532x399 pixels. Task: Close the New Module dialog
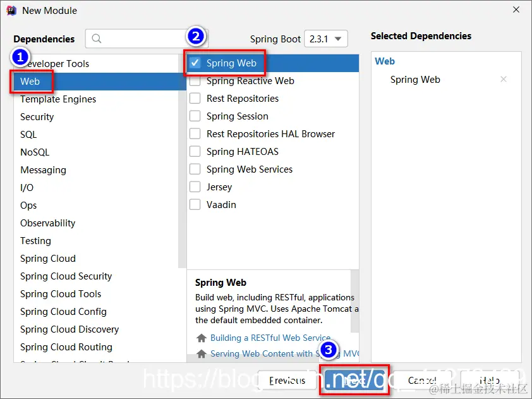coord(516,9)
